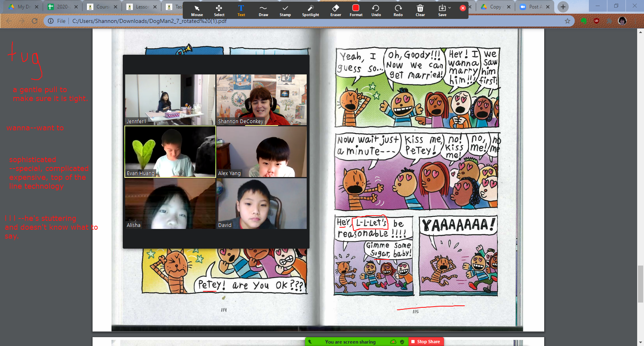The height and width of the screenshot is (346, 644).
Task: Close the Post Zoom tab
Action: 548,7
